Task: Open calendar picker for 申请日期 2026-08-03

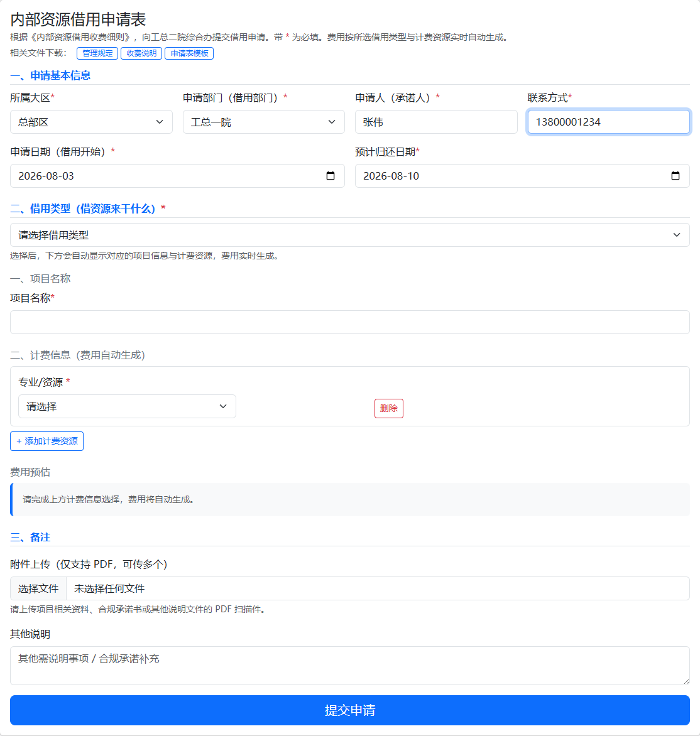Action: [331, 176]
